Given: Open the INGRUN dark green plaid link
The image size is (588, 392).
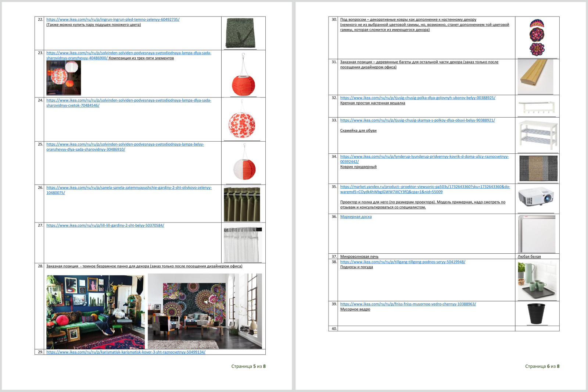Looking at the screenshot, I should point(113,19).
